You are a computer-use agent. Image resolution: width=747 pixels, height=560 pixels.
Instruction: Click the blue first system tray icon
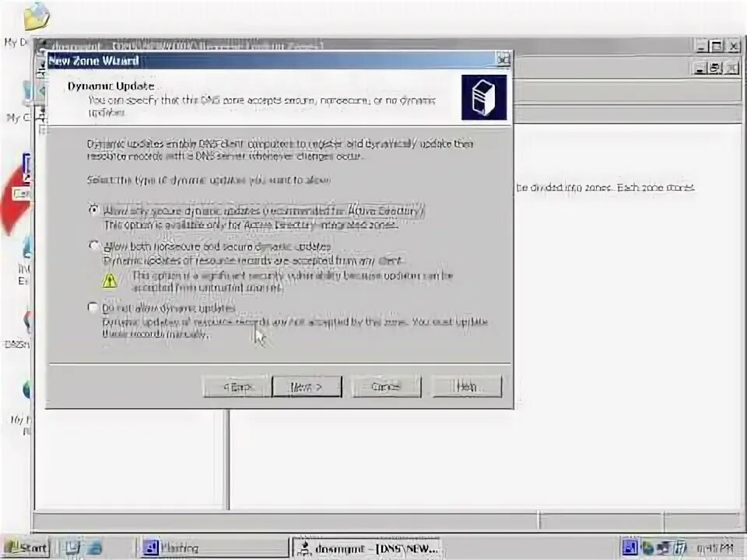pyautogui.click(x=629, y=548)
